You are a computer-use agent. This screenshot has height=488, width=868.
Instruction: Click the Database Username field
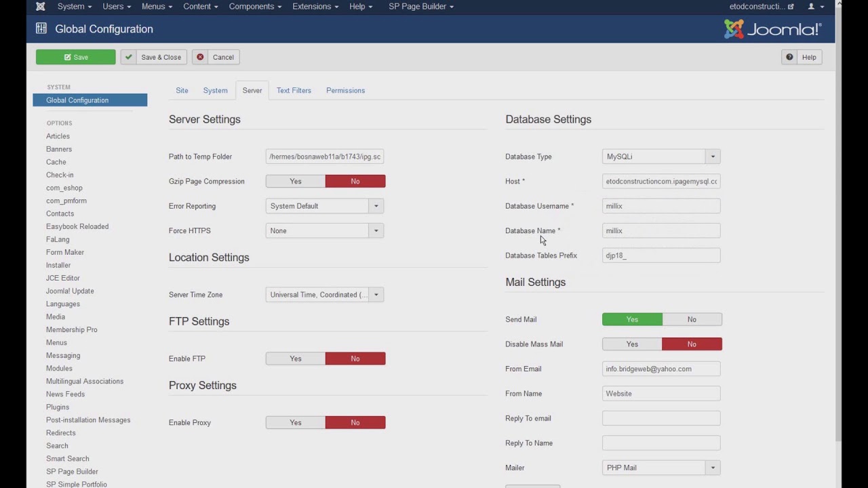(661, 206)
